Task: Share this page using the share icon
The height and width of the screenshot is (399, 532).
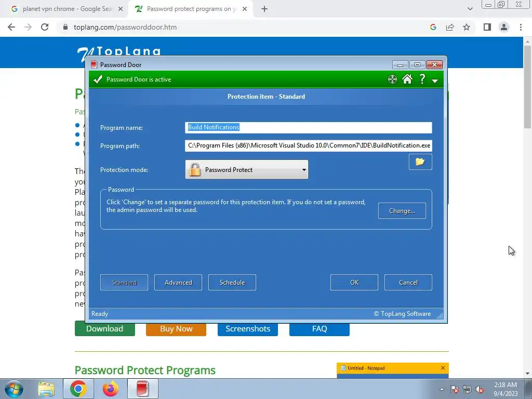Action: tap(450, 27)
